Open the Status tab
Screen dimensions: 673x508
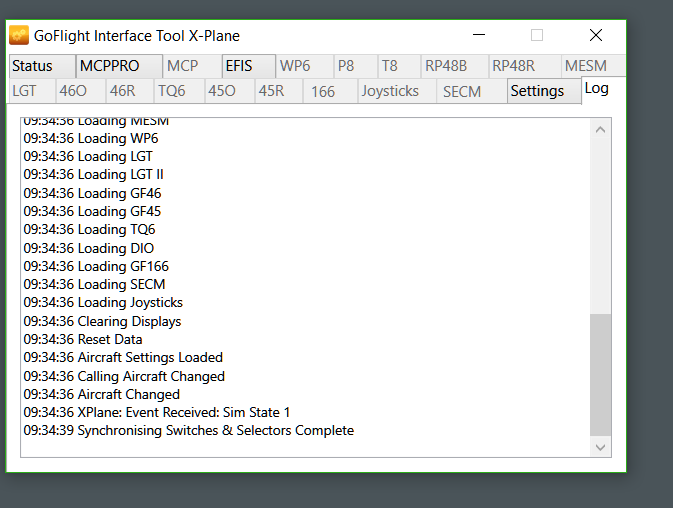pos(33,66)
